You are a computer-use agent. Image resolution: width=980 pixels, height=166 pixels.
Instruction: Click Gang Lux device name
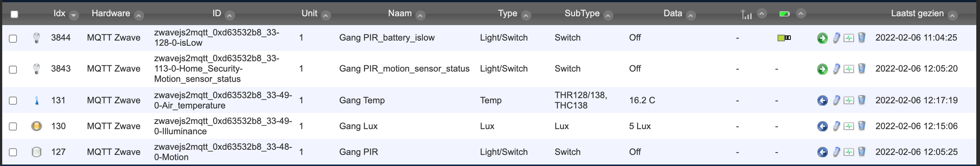coord(358,126)
